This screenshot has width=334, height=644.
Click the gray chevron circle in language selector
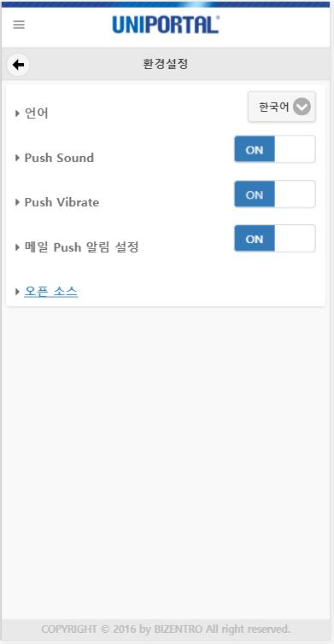coord(302,107)
